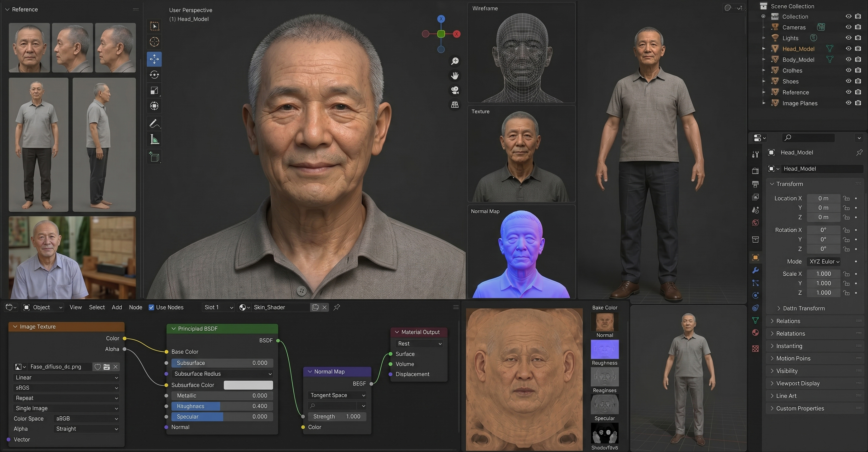Activate the Annotate pencil tool
Screen dimensions: 868x452
click(154, 123)
